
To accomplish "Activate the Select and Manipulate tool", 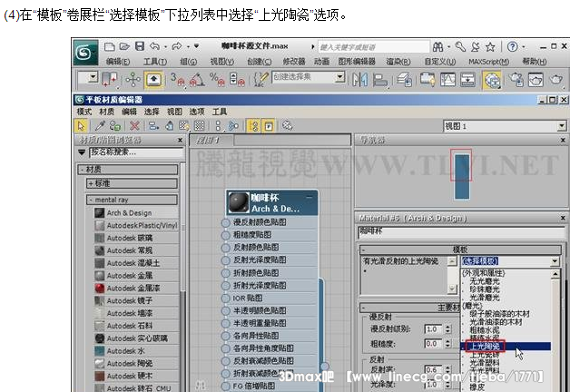I will pos(133,80).
